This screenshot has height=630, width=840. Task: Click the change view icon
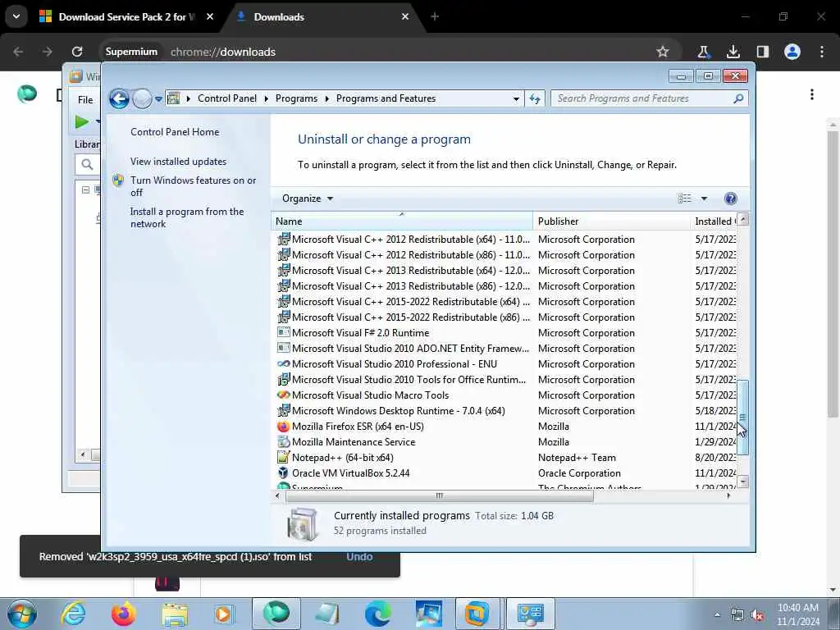pyautogui.click(x=685, y=199)
